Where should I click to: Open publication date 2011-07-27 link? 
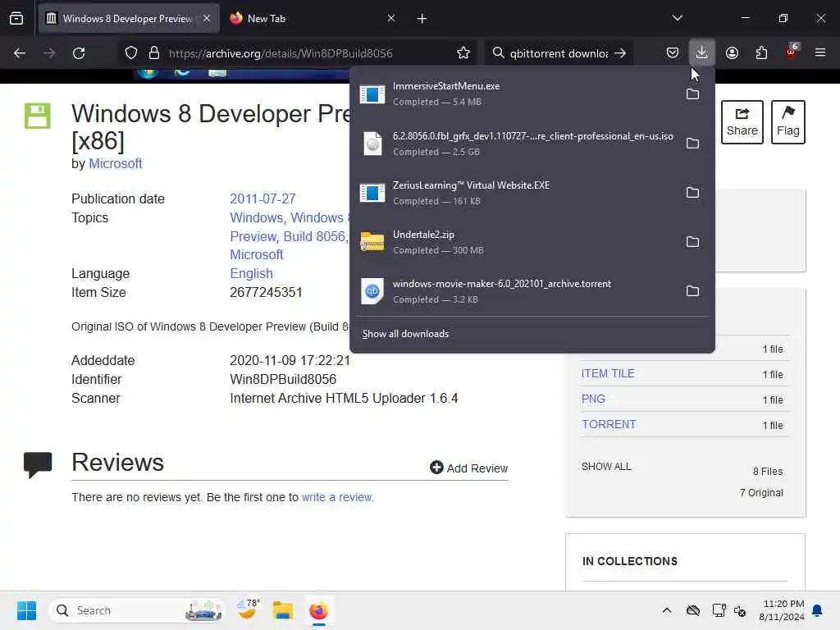pos(262,199)
